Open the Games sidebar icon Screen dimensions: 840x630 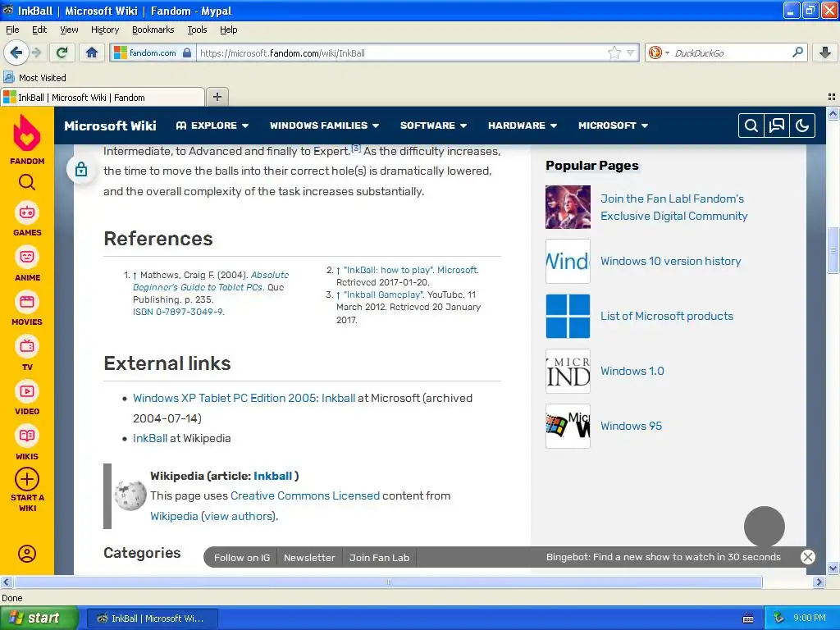27,212
